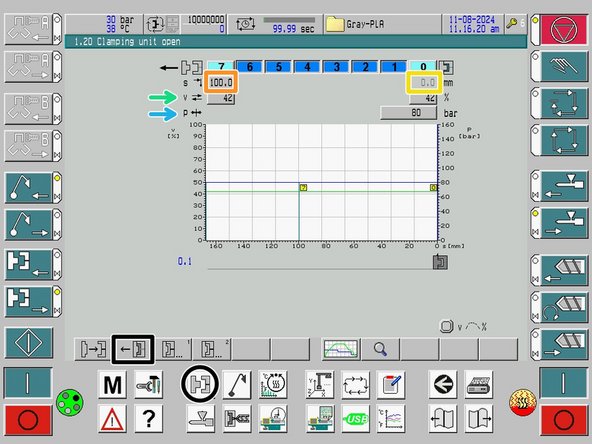Toggle nozzle advance button with right arrow
The width and height of the screenshot is (592, 444).
pos(564,223)
